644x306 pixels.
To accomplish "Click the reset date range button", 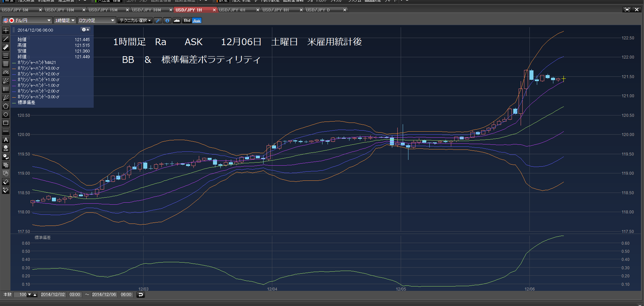I will 141,295.
